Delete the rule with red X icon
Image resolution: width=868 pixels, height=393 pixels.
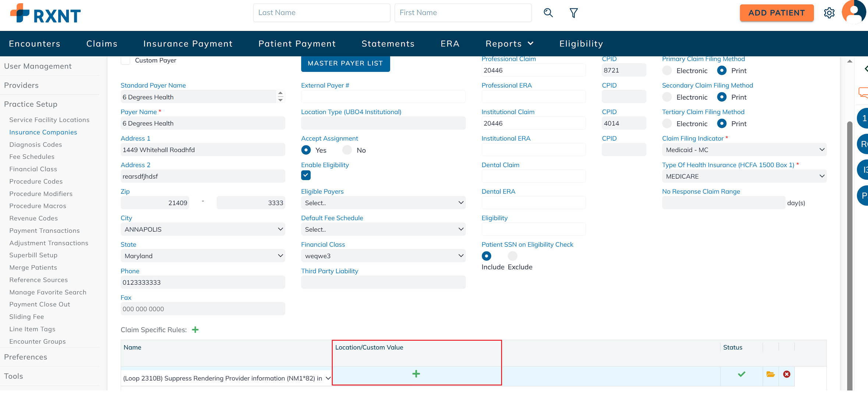point(787,374)
